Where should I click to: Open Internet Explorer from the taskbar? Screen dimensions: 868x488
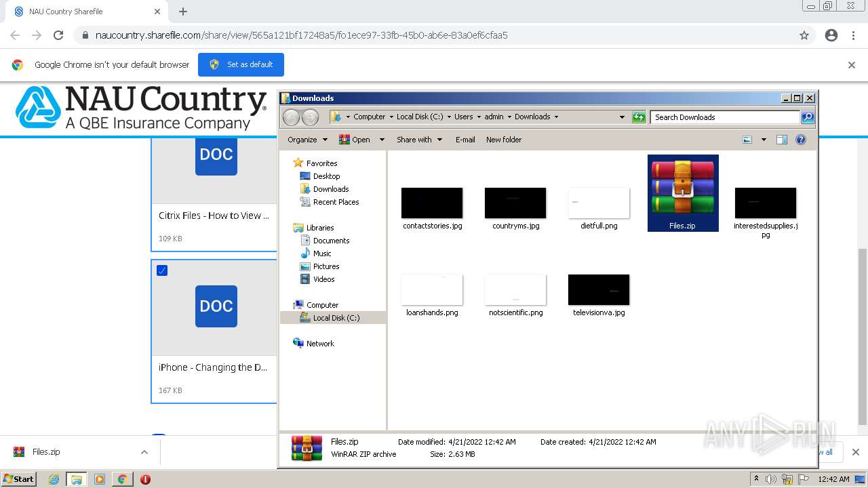click(54, 479)
